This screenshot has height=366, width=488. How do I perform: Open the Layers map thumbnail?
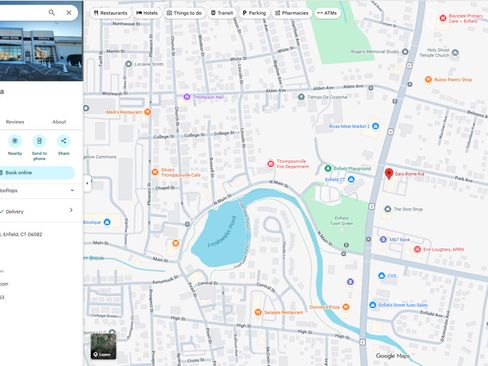coord(103,346)
